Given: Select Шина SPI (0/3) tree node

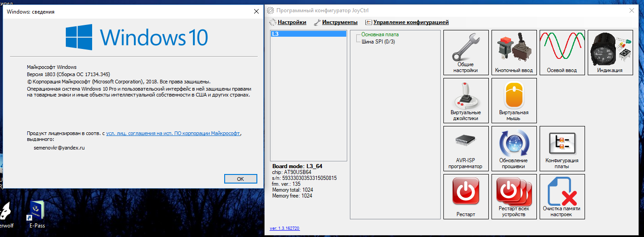Looking at the screenshot, I should pyautogui.click(x=378, y=41).
